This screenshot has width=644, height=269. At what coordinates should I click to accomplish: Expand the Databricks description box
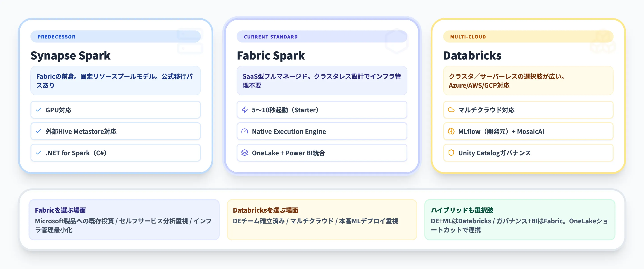528,81
